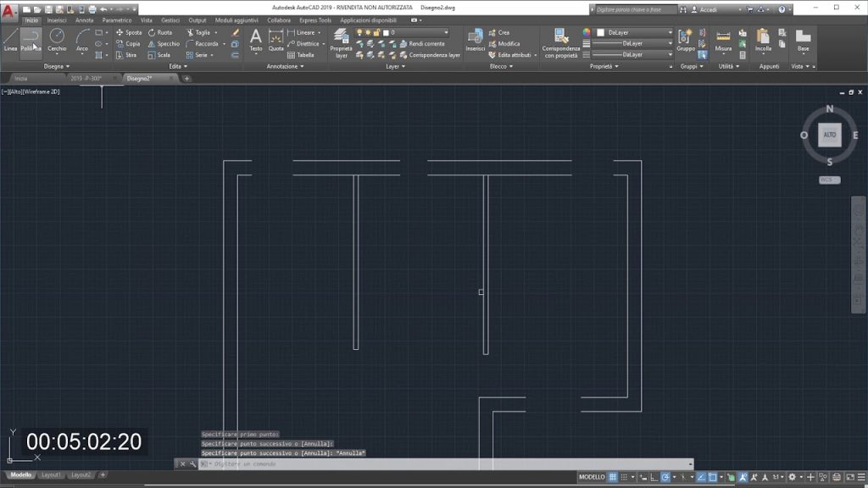
Task: Open the Testo text tool
Action: click(x=256, y=41)
